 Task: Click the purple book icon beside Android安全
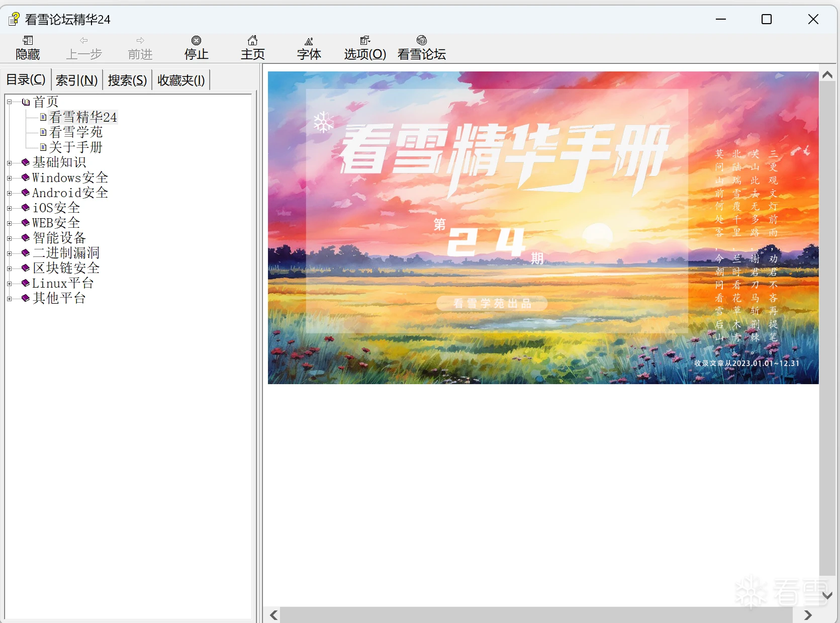click(x=26, y=193)
